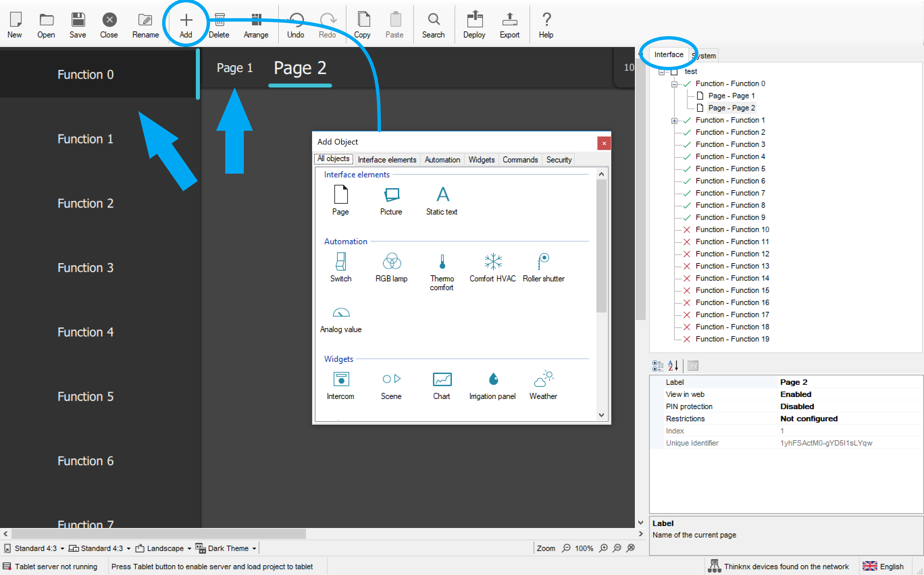Pick the Irrigation panel widget
Viewport: 924px width, 575px height.
[x=493, y=379]
